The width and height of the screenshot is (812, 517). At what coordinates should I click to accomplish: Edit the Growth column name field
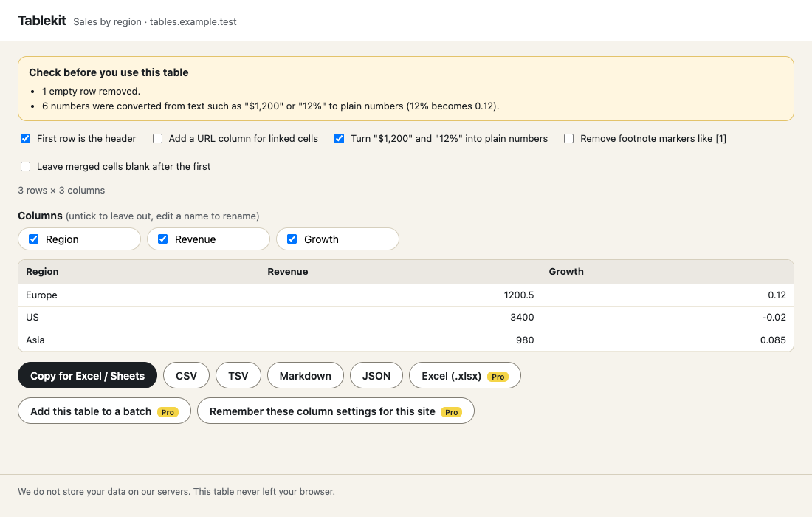[x=348, y=239]
